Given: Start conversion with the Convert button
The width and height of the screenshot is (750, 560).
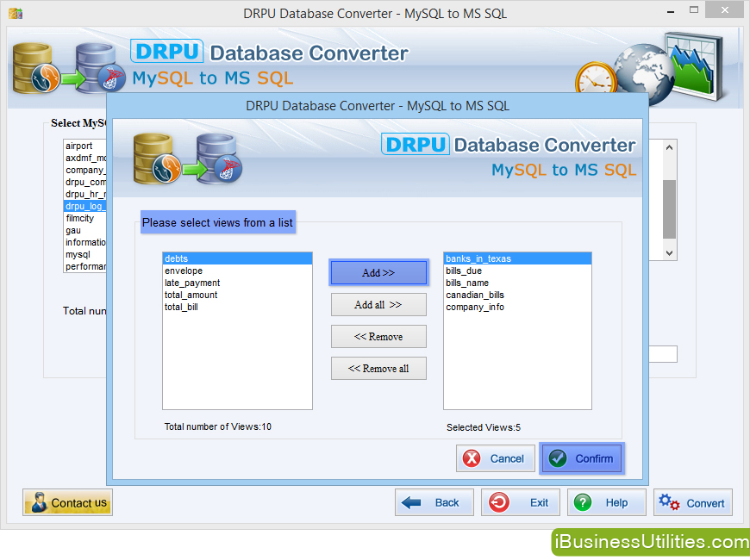Looking at the screenshot, I should coord(692,502).
